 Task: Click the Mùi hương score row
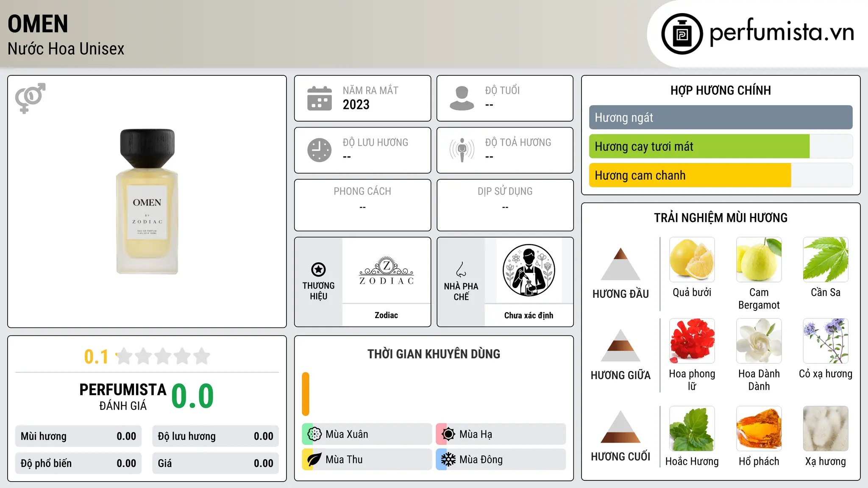click(78, 436)
